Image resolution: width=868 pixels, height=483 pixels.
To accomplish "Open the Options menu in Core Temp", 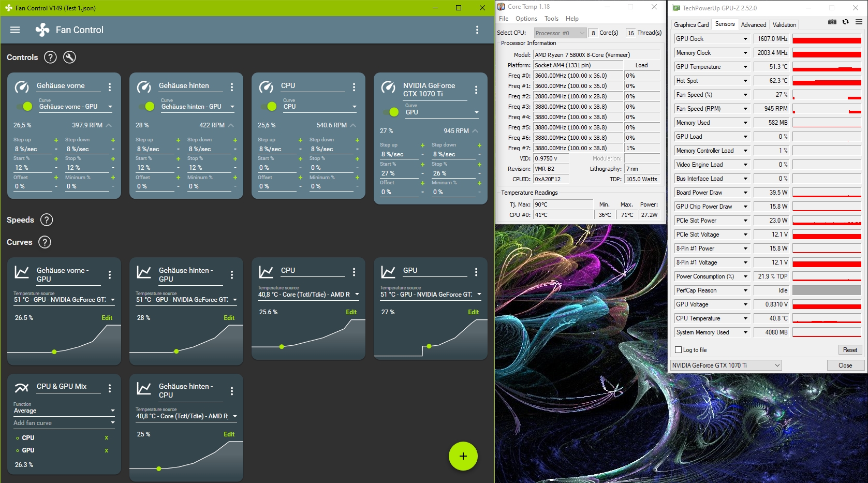I will tap(526, 19).
